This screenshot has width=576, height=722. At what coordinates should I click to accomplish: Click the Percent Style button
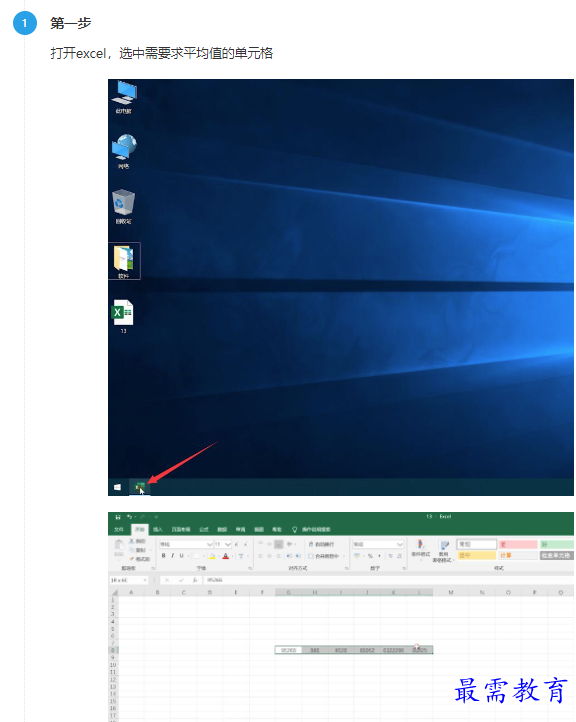click(370, 556)
